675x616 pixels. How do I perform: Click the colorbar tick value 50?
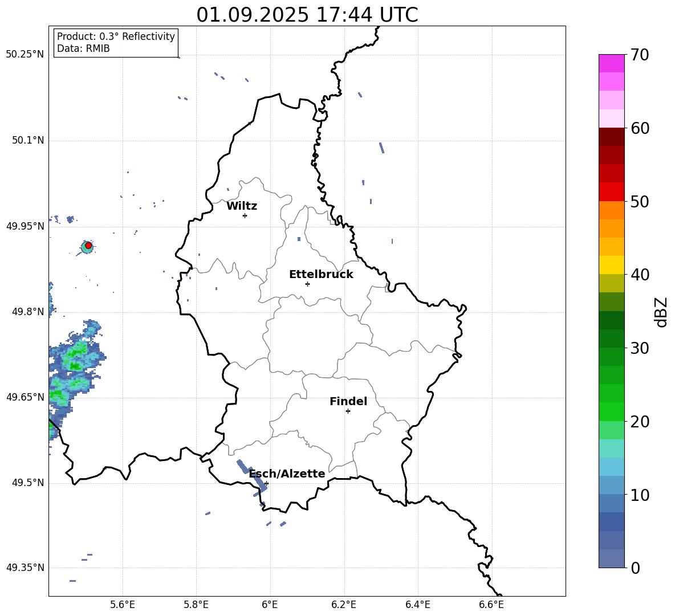[x=640, y=202]
